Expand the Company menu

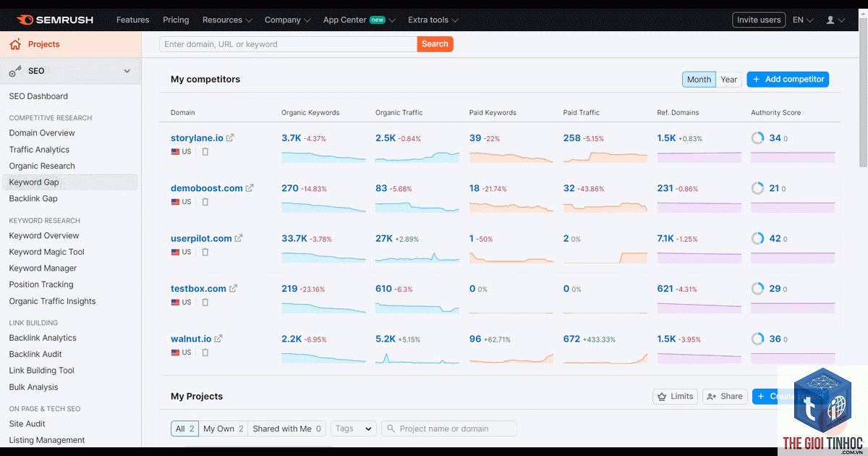coord(287,20)
